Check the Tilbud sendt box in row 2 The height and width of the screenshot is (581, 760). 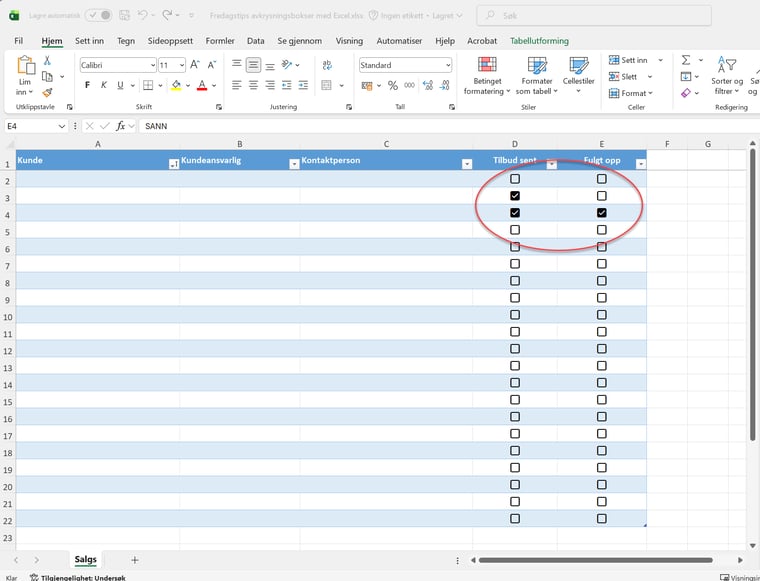pos(515,179)
